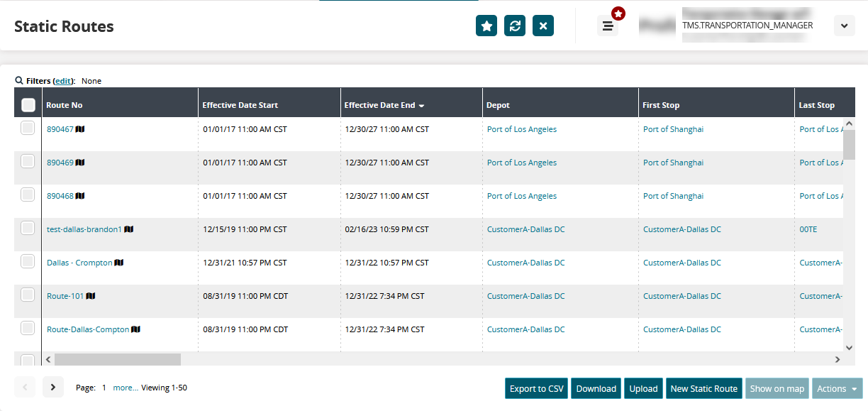868x411 pixels.
Task: Show map for Dallas - Crompton route
Action: tap(119, 263)
